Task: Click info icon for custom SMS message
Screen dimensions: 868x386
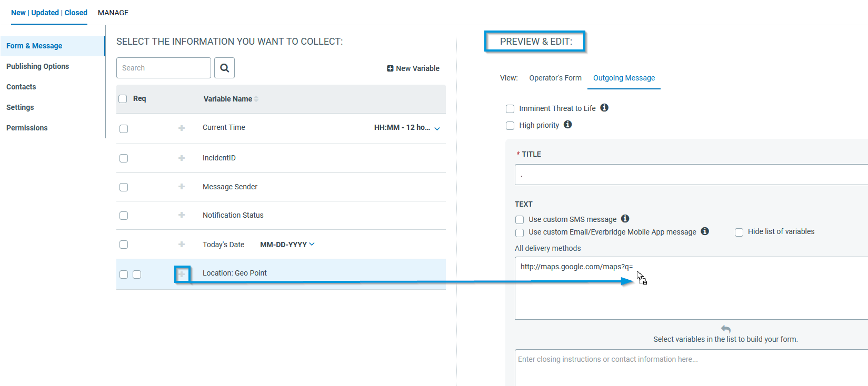Action: 625,219
